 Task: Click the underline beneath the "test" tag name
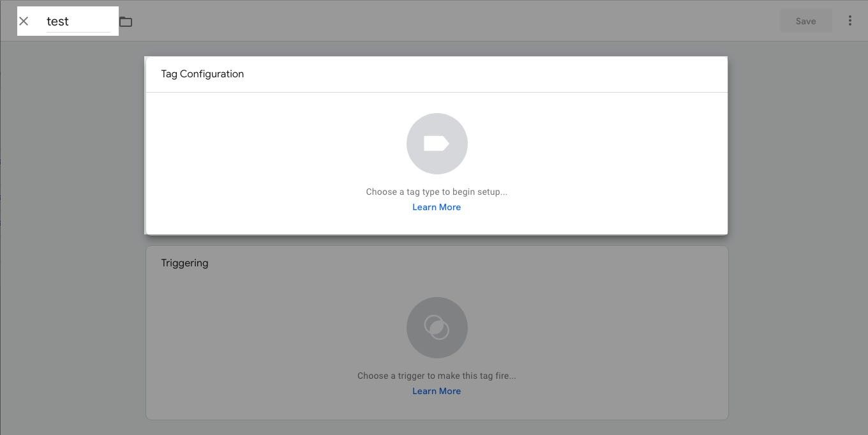[78, 32]
